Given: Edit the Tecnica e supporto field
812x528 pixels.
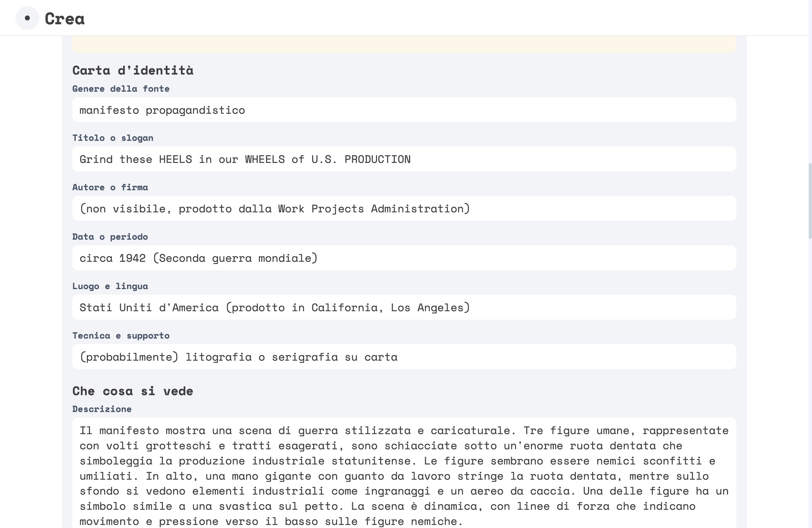Looking at the screenshot, I should 404,357.
